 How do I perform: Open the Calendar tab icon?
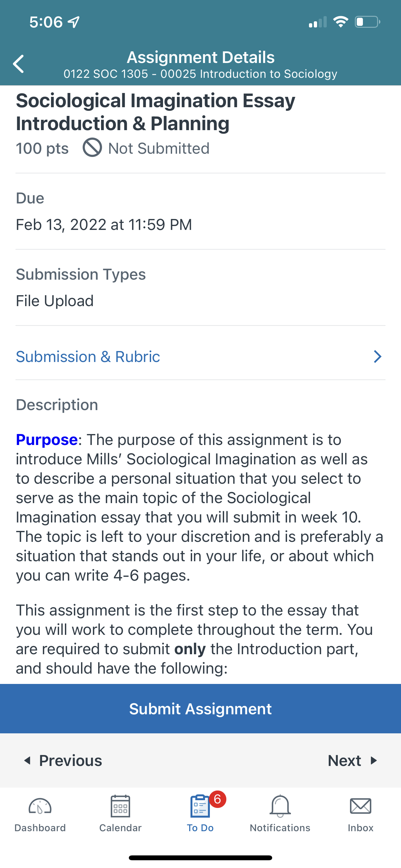(120, 806)
